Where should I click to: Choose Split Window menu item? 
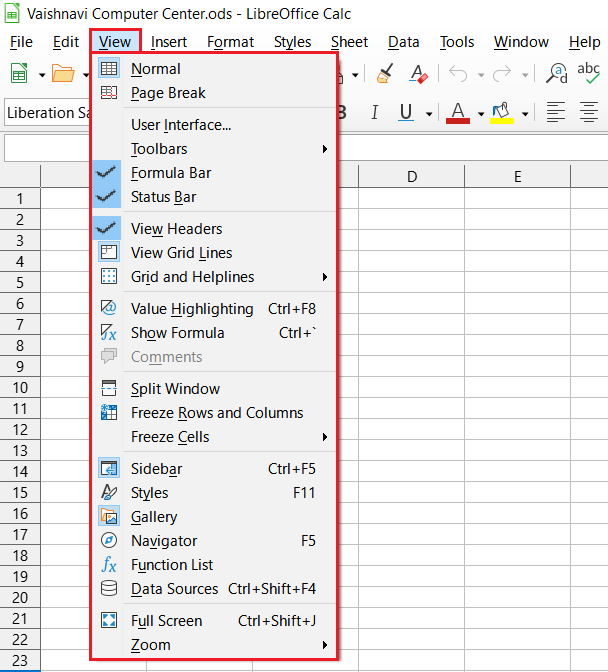coord(214,389)
